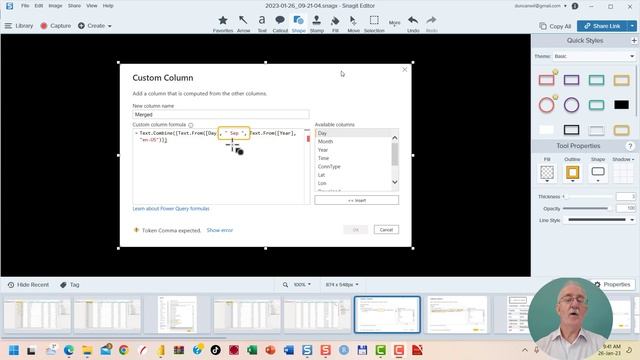Select the highlighted thumbnail in recent tray
The image size is (640, 360).
[387, 315]
